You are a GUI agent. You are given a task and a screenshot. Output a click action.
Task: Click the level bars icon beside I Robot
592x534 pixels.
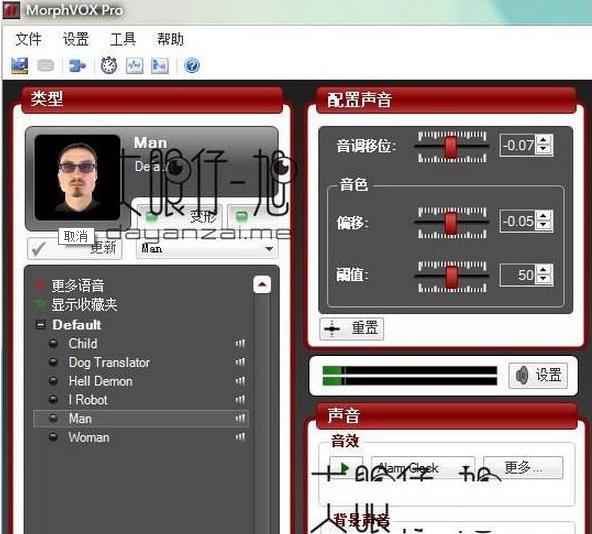240,399
